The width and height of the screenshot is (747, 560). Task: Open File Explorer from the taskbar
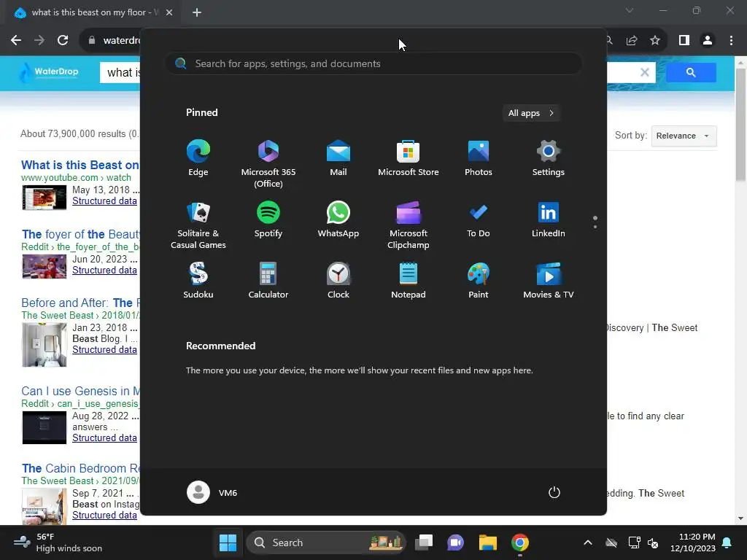[488, 542]
